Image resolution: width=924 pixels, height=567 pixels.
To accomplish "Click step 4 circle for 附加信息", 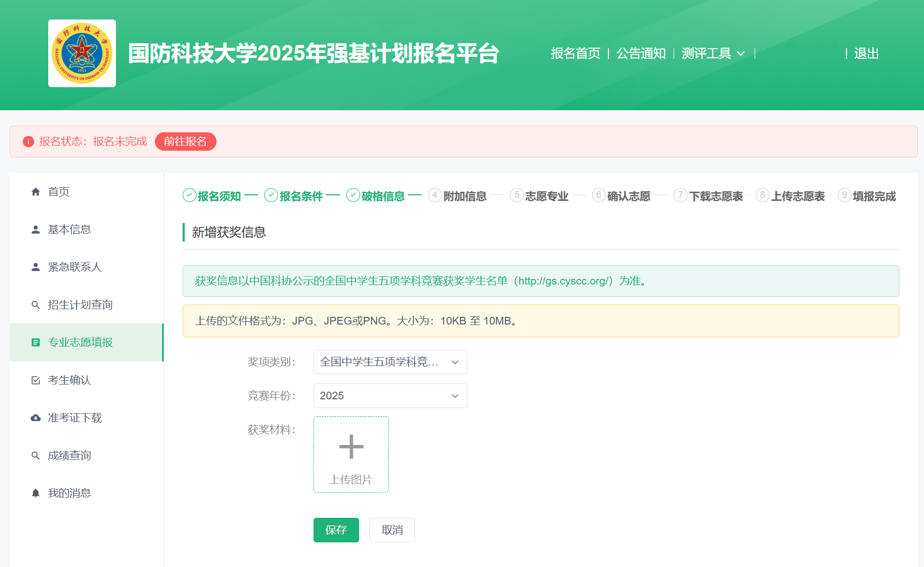I will pyautogui.click(x=435, y=195).
